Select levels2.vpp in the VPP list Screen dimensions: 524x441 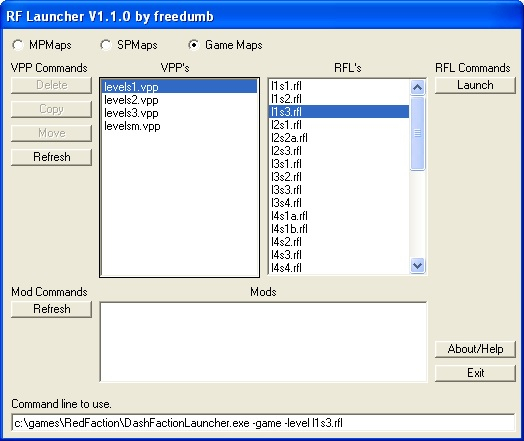[x=179, y=100]
